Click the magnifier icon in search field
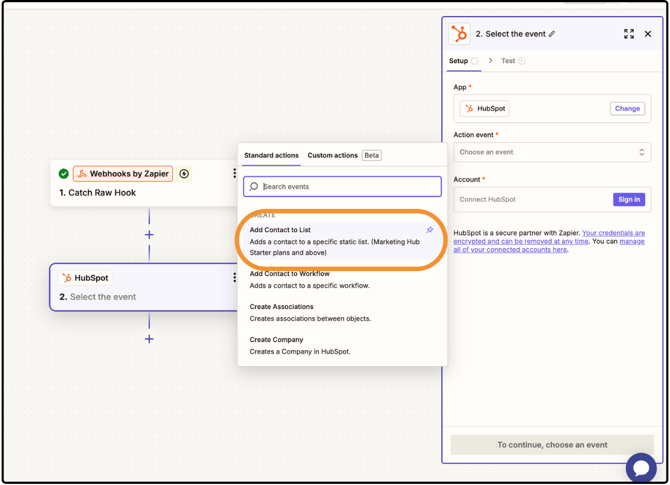Viewport: 670px width, 485px height. coord(254,186)
